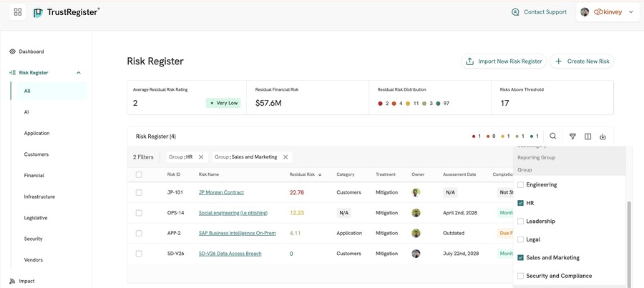Click owner avatar in OPS-14 row

(416, 213)
